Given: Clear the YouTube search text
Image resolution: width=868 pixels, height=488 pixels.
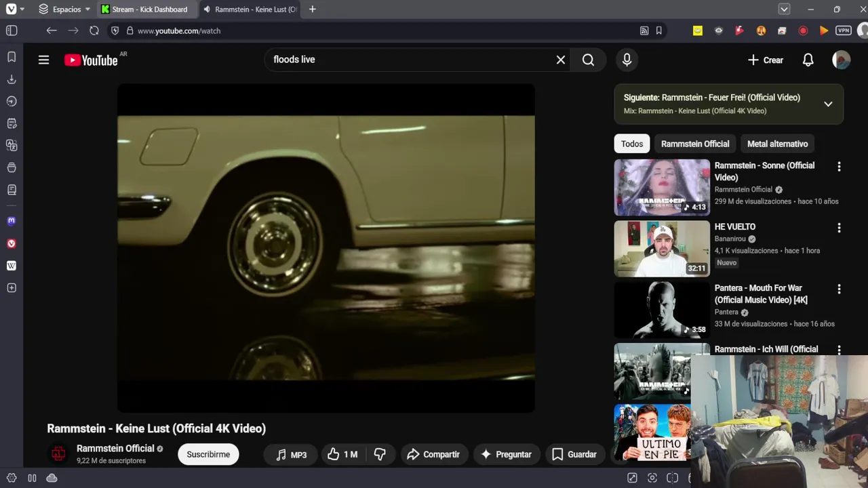Looking at the screenshot, I should (561, 60).
